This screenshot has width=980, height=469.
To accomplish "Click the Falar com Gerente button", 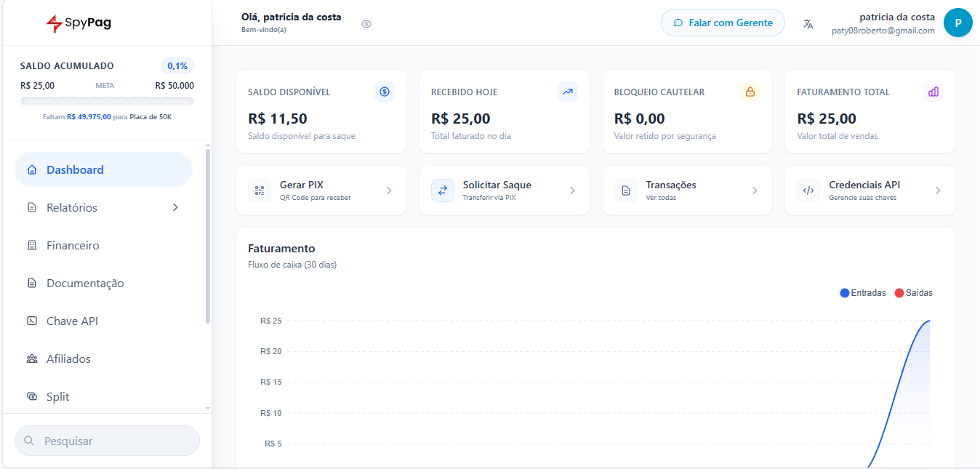I will point(723,23).
